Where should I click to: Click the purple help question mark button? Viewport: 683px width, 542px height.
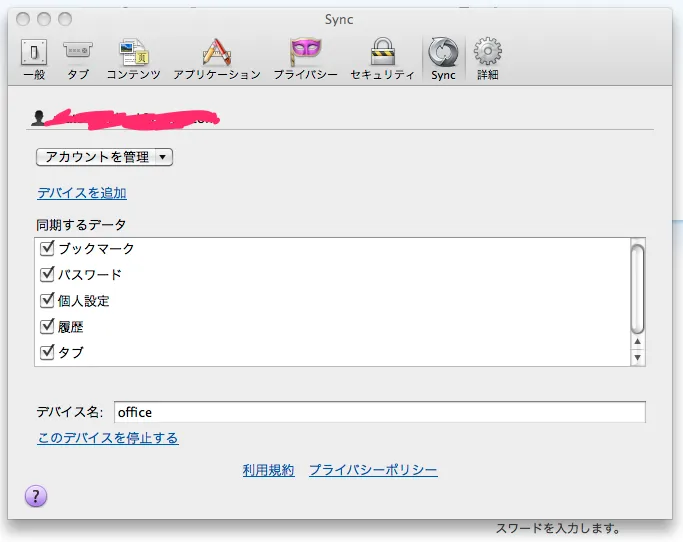click(x=35, y=496)
